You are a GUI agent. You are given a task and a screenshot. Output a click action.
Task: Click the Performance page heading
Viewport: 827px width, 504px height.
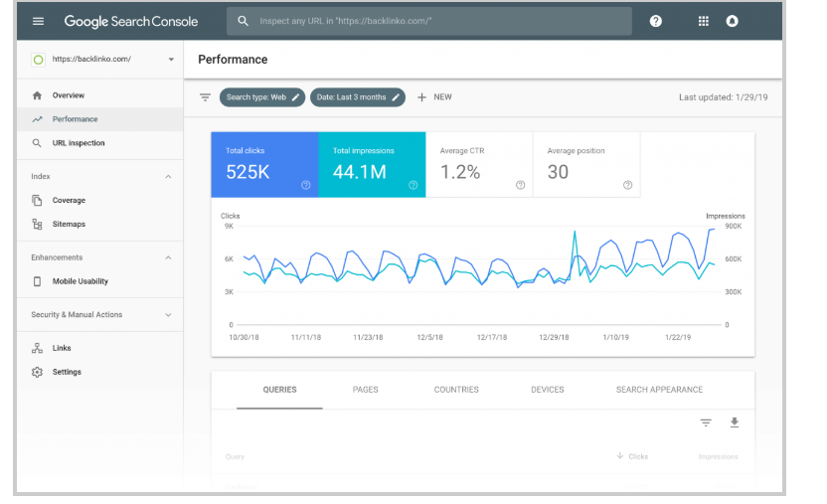tap(233, 60)
